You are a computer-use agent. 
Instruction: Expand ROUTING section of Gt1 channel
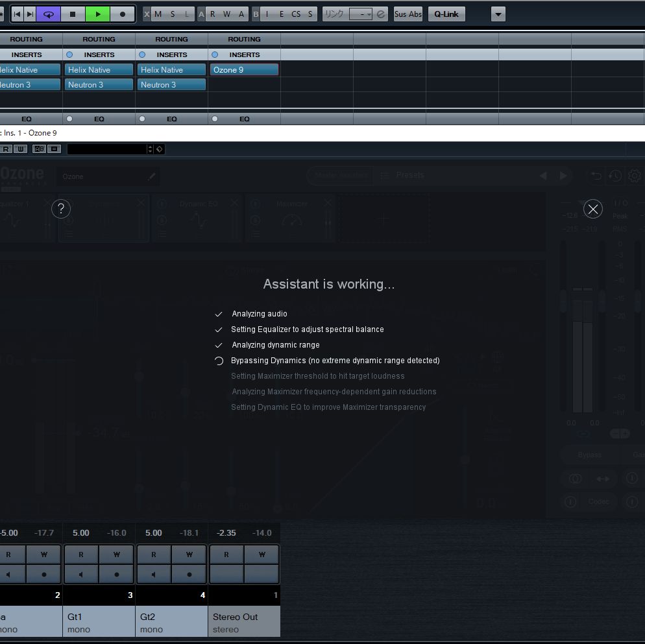tap(99, 39)
